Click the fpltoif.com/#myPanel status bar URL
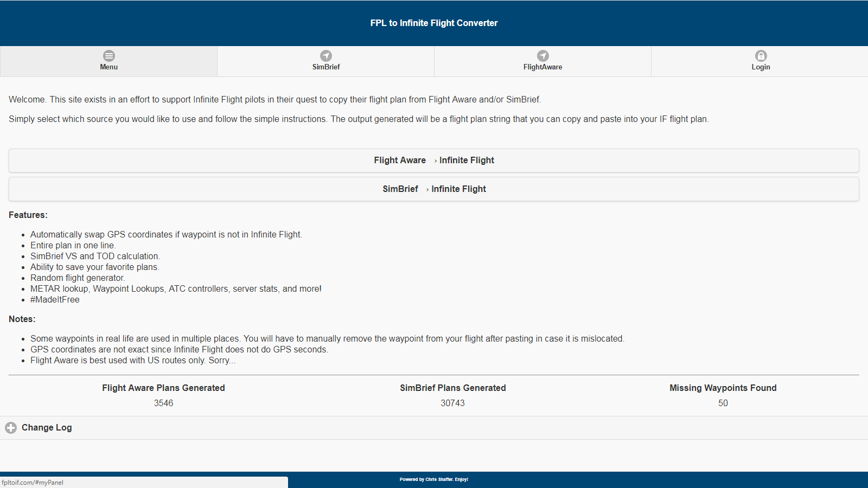 click(x=33, y=483)
